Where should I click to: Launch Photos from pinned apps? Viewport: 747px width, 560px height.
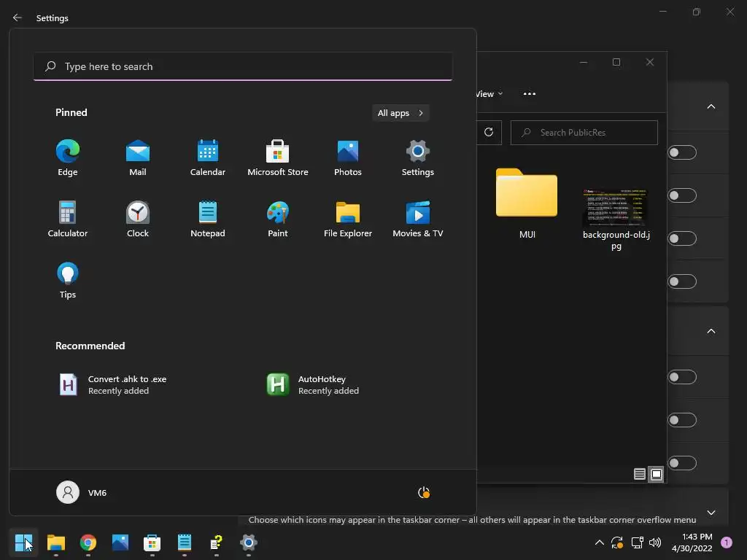tap(348, 158)
